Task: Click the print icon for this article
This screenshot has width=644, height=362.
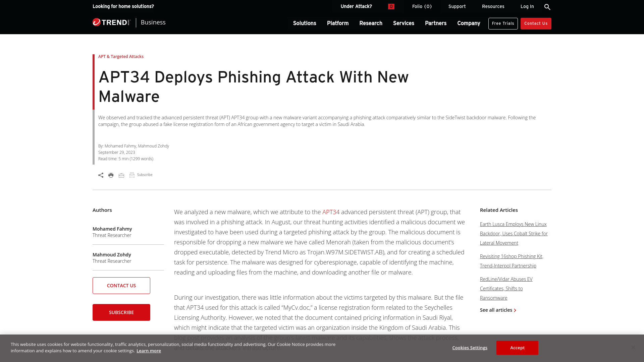Action: coord(111,175)
